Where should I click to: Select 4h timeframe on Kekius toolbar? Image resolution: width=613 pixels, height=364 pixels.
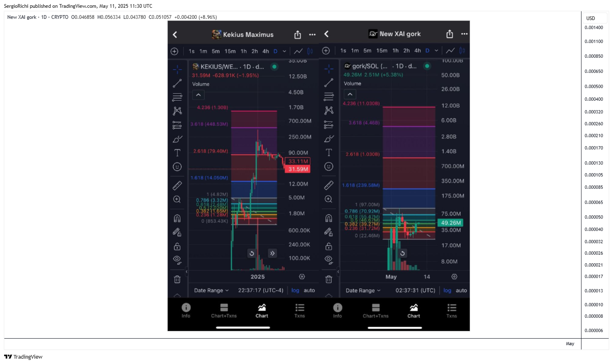[266, 51]
